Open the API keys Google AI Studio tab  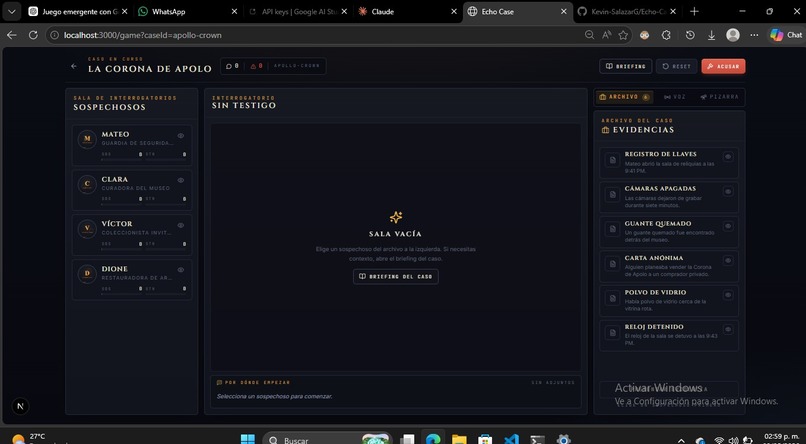coord(298,11)
